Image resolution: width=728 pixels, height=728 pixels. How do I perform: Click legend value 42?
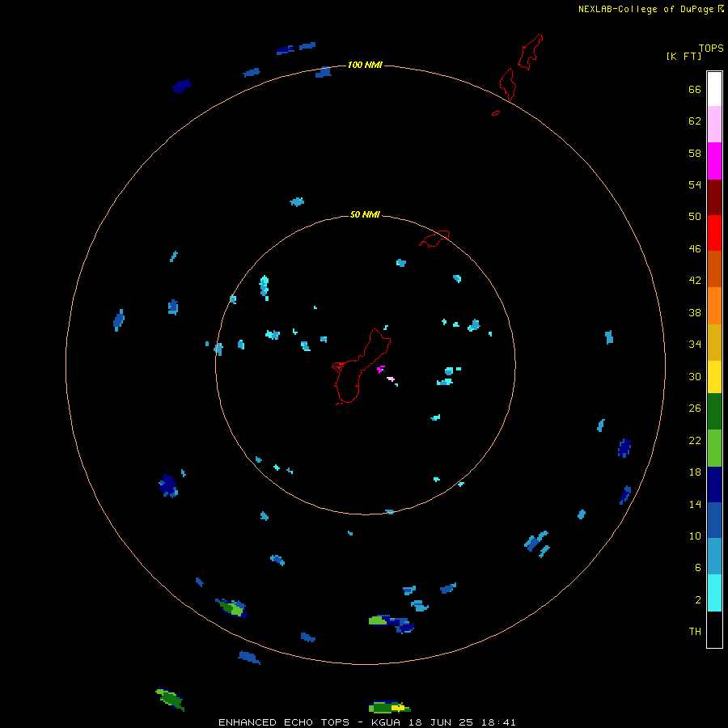(x=695, y=281)
